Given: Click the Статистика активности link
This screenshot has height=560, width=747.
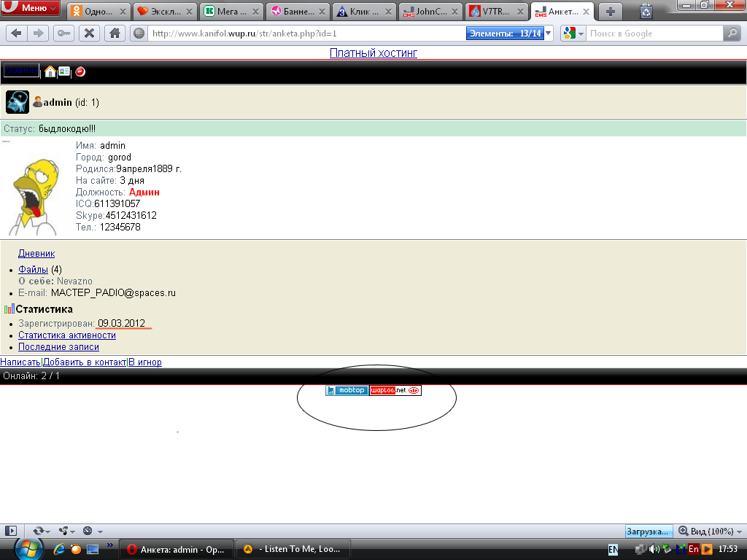Looking at the screenshot, I should pos(66,335).
